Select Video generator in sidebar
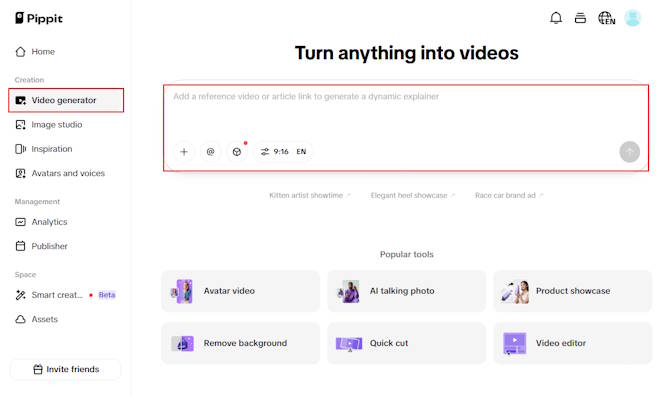 coord(66,100)
